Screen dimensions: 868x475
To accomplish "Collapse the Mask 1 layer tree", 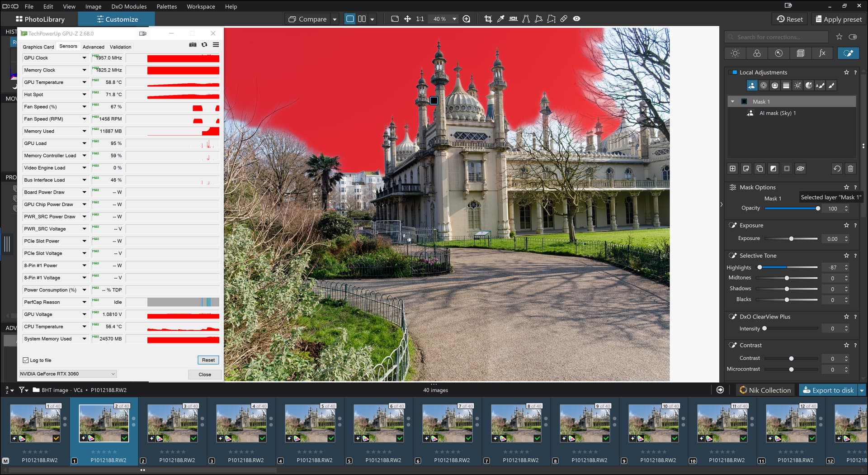I will pos(732,102).
